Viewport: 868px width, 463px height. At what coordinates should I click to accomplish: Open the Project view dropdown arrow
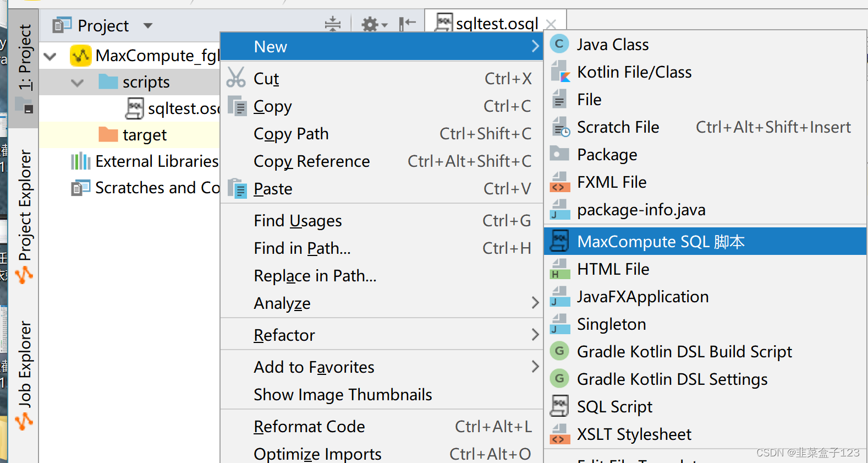point(147,25)
